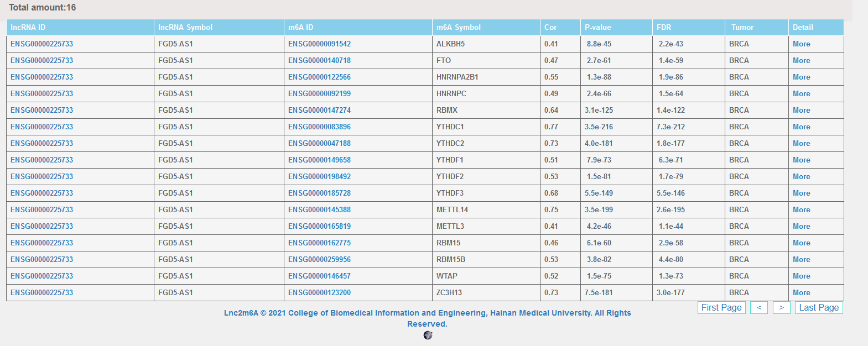Click the Tumor column header
Image resolution: width=868 pixels, height=346 pixels.
click(x=757, y=27)
